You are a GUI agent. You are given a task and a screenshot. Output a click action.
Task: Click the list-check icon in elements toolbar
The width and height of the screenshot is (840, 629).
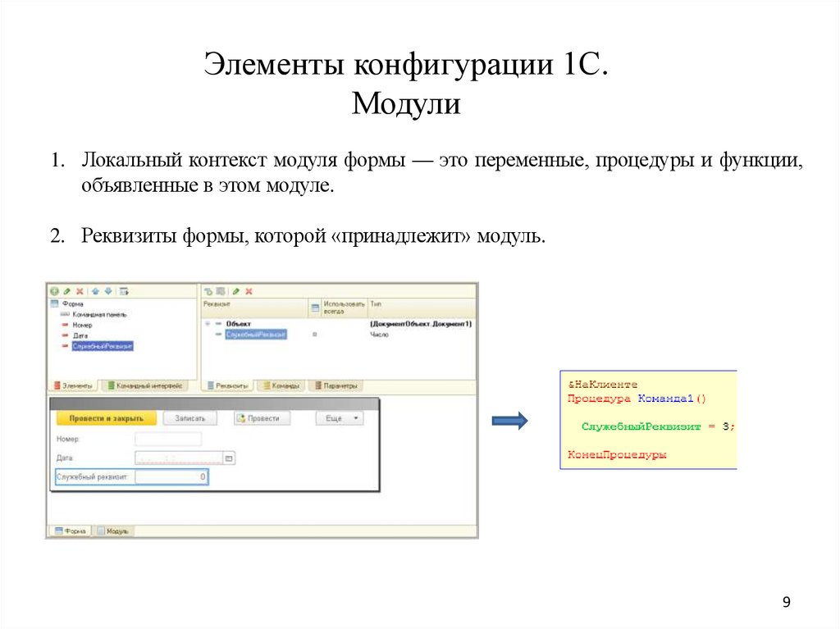pos(124,291)
